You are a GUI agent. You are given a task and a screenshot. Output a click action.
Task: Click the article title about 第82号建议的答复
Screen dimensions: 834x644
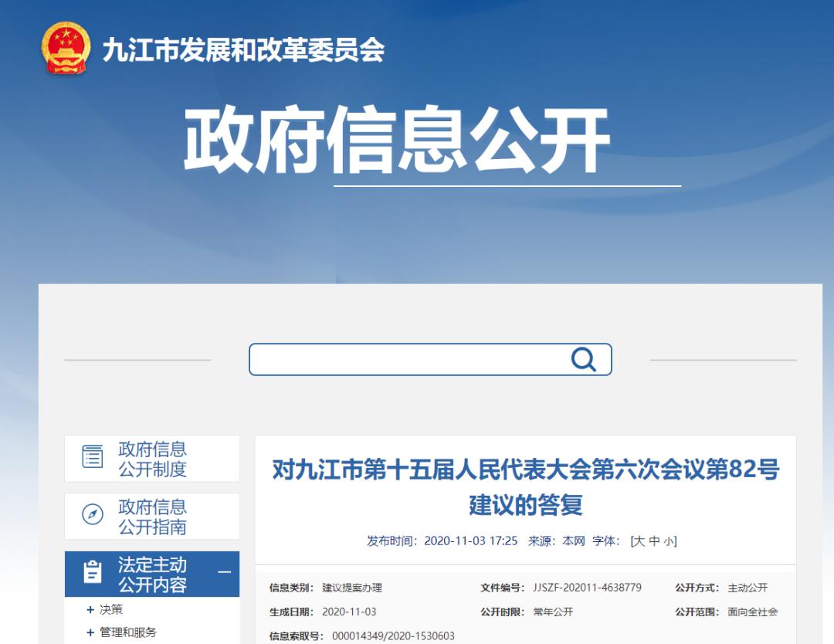pyautogui.click(x=526, y=487)
